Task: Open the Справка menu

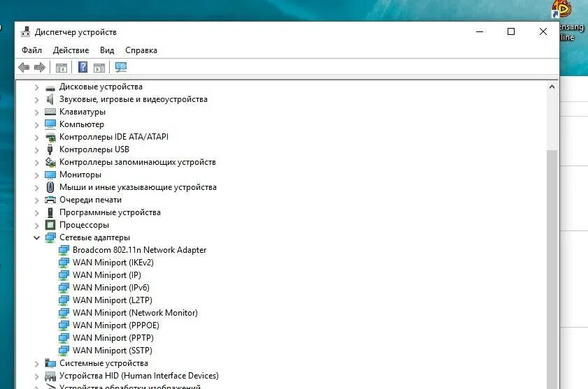Action: coord(141,50)
